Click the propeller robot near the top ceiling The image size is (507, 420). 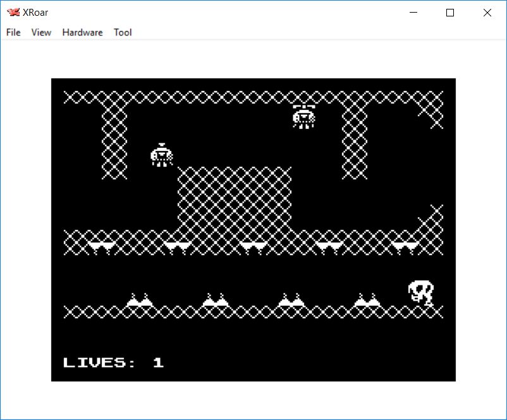pyautogui.click(x=304, y=117)
